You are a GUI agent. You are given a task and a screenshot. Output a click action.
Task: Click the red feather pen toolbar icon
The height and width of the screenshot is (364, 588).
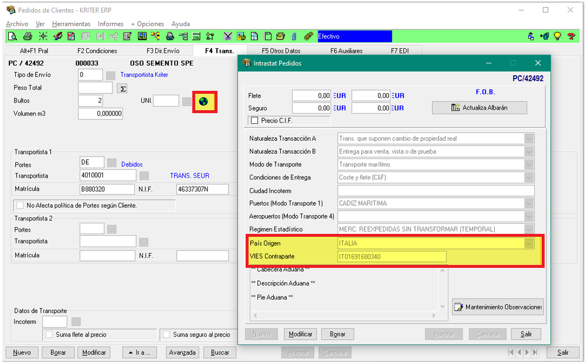pos(58,36)
